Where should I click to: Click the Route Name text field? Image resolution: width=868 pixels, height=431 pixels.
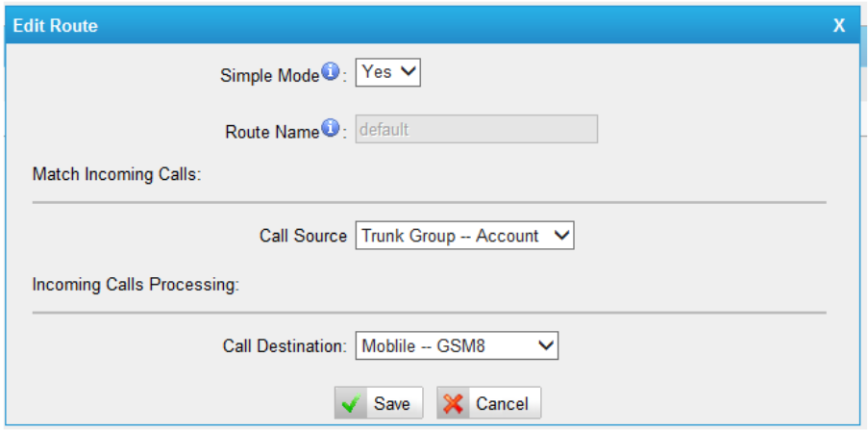pyautogui.click(x=477, y=129)
